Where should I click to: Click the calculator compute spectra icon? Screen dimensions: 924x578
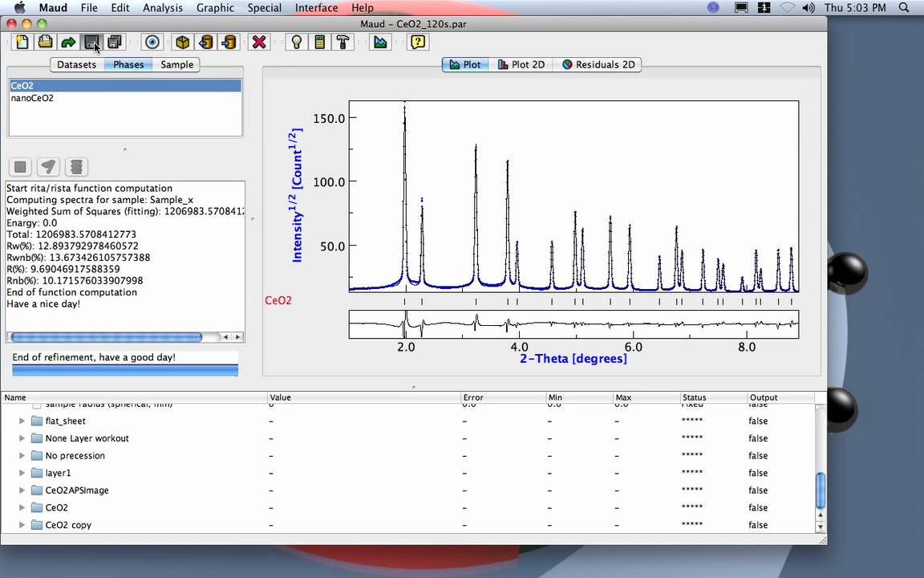click(320, 42)
